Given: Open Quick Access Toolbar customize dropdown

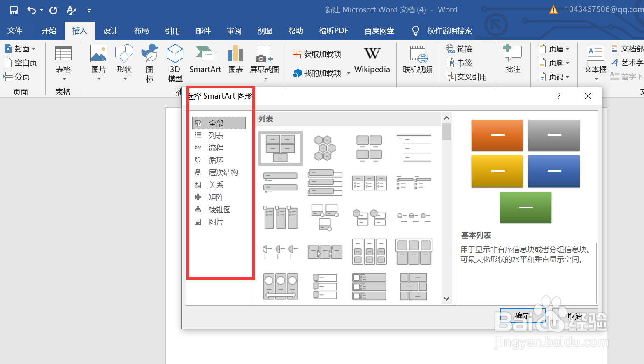Looking at the screenshot, I should tap(89, 10).
